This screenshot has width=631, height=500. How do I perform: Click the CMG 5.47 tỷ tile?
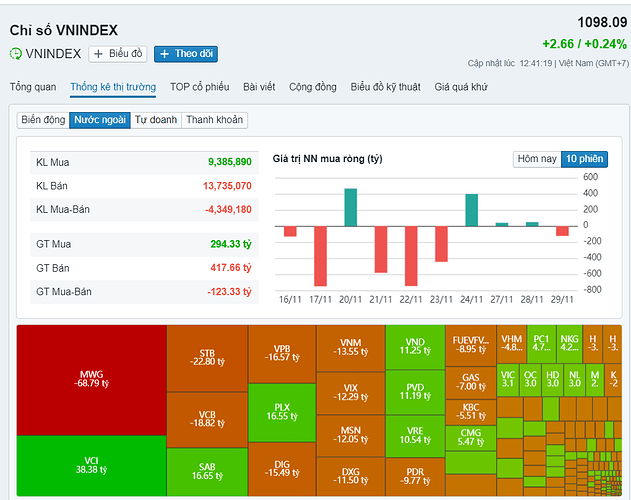pyautogui.click(x=471, y=438)
